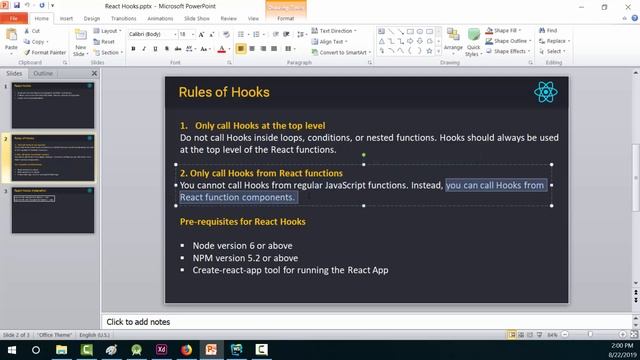
Task: Click the Paste clipboard icon
Action: (x=11, y=36)
